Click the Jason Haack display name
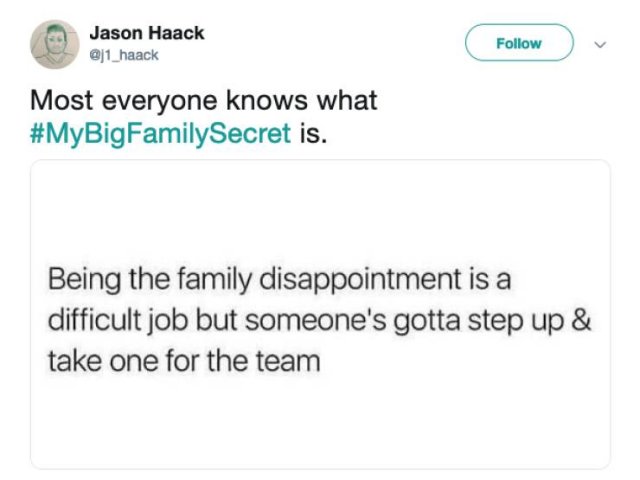 click(147, 33)
